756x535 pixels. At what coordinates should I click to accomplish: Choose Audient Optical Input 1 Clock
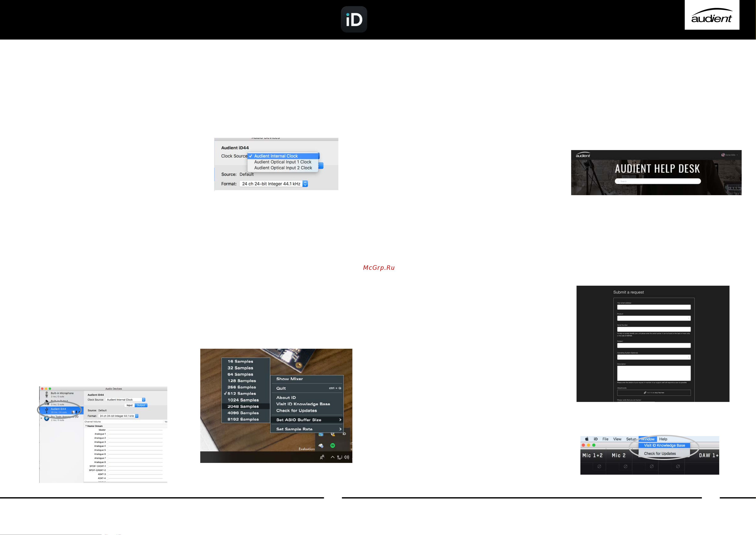[x=283, y=162]
